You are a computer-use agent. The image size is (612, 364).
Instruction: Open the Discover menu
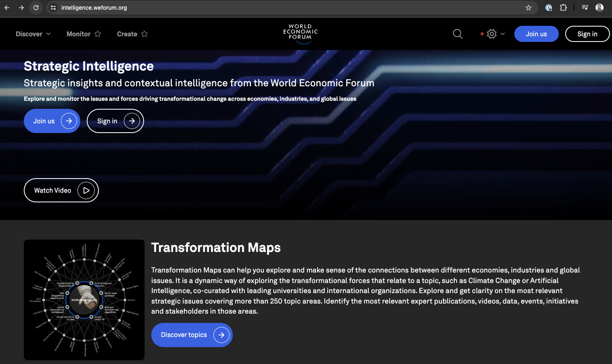coord(29,34)
